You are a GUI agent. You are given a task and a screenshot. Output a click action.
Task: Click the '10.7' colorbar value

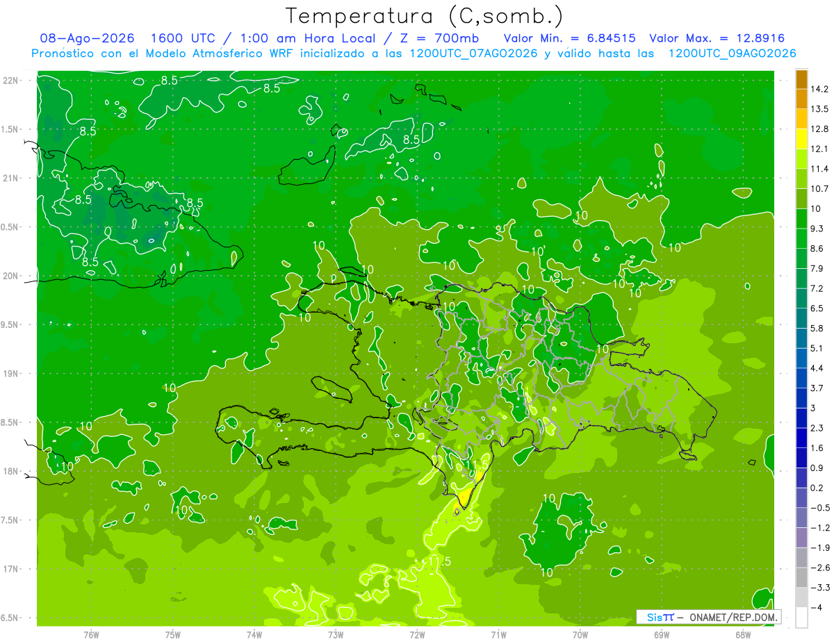[x=819, y=189]
